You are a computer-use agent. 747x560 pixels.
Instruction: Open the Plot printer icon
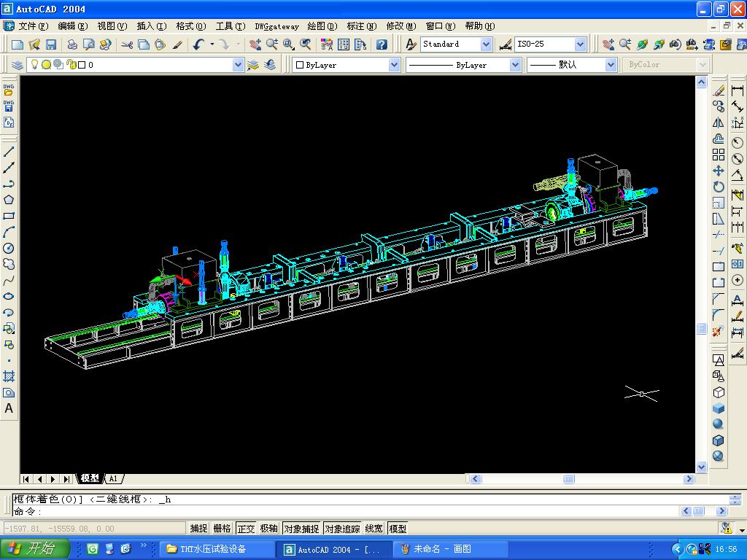pos(72,44)
